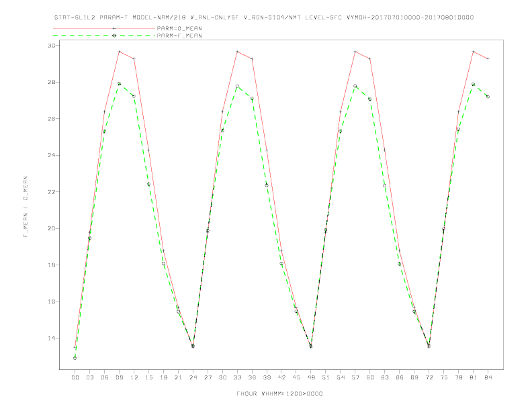Click x-axis forecast hour label 78

[459, 377]
